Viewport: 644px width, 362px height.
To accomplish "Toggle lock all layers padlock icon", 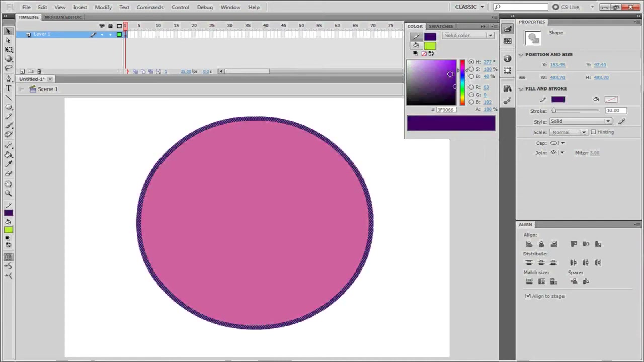I will pyautogui.click(x=110, y=26).
